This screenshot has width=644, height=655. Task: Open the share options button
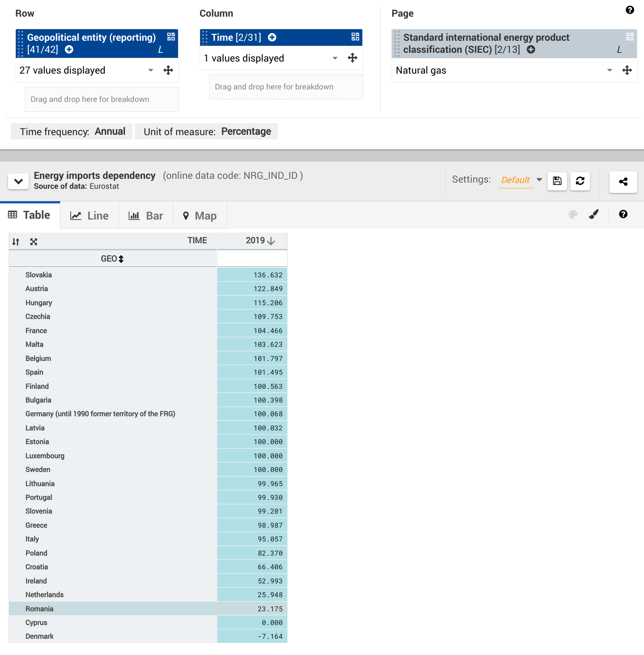tap(623, 182)
